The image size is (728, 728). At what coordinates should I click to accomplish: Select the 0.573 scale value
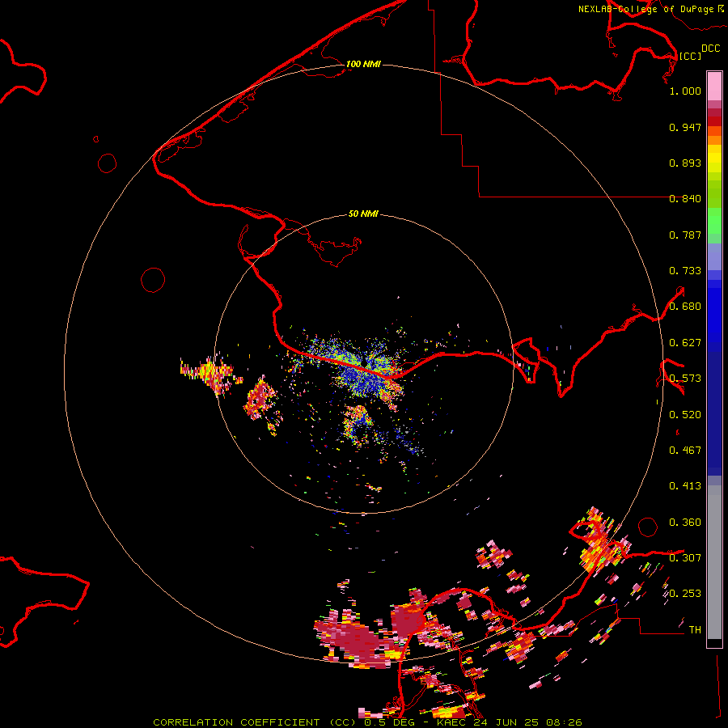pyautogui.click(x=685, y=379)
